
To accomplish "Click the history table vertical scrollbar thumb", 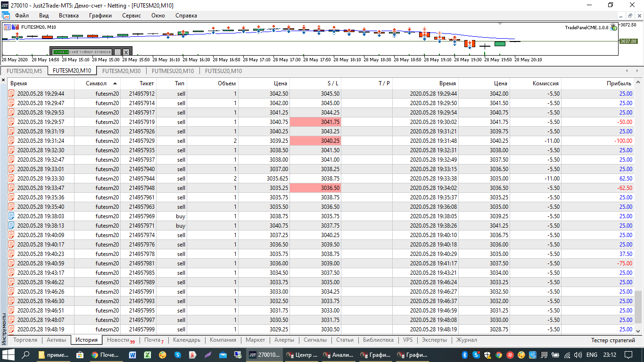I will tap(638, 306).
